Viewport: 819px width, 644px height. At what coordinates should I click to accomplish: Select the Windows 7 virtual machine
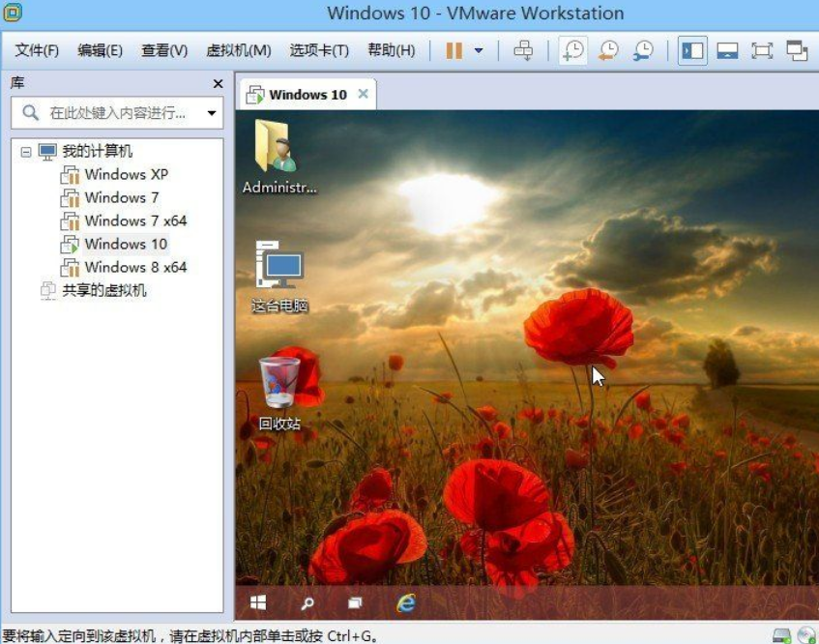[122, 197]
